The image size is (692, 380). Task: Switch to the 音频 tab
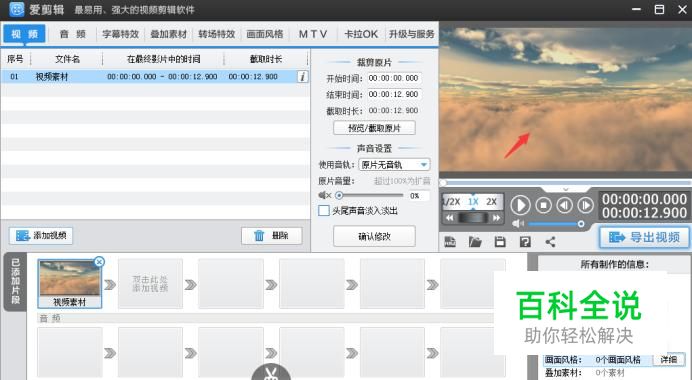73,34
